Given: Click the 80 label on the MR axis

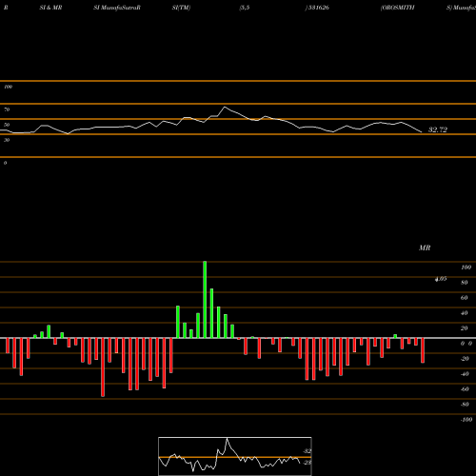Looking at the screenshot, I should 465,283.
